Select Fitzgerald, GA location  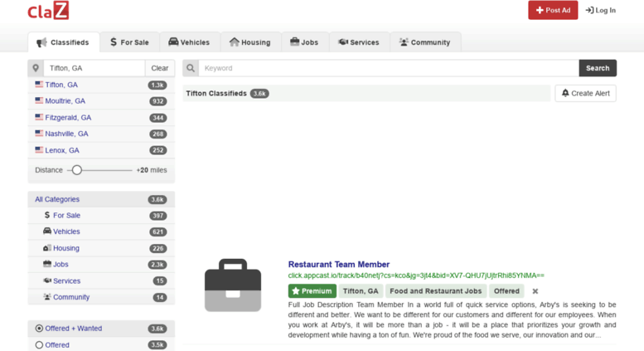point(101,117)
